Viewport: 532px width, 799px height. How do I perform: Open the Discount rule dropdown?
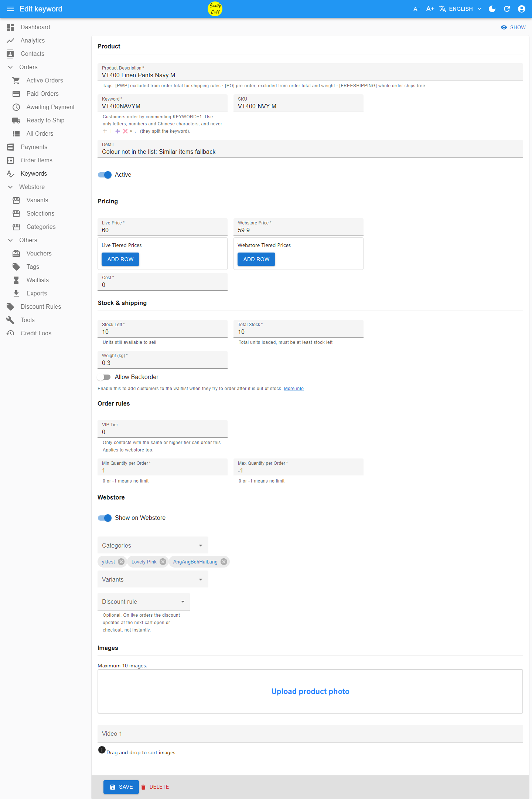click(x=144, y=602)
